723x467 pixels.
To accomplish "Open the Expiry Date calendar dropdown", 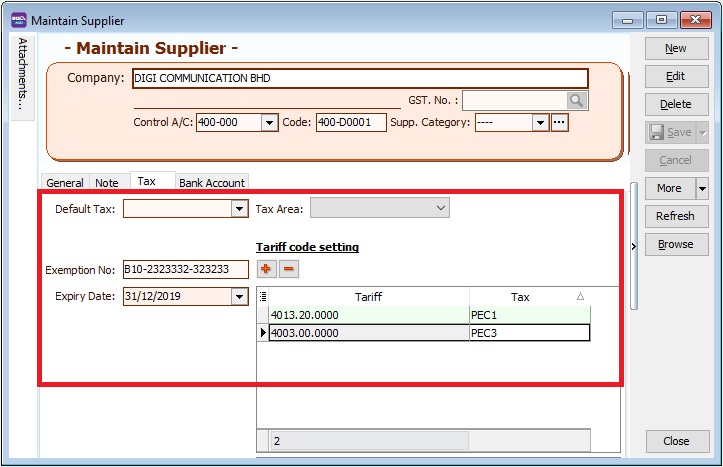I will coord(239,297).
